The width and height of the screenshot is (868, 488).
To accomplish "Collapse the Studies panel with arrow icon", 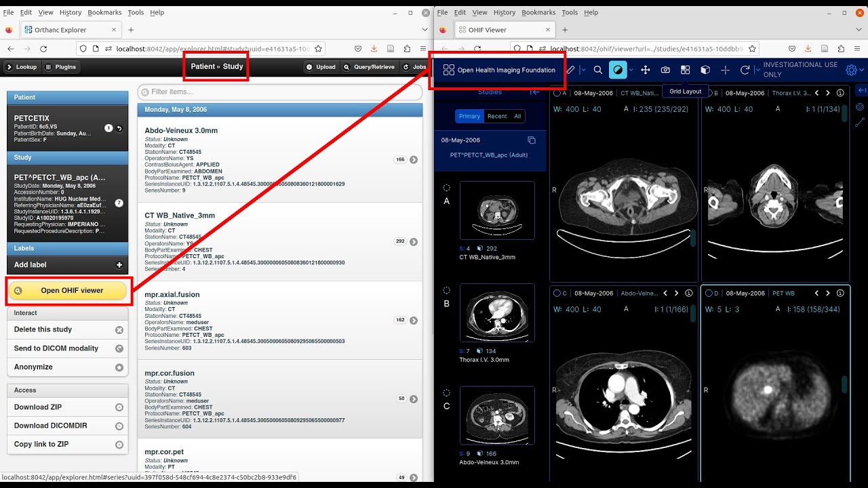I will point(534,92).
